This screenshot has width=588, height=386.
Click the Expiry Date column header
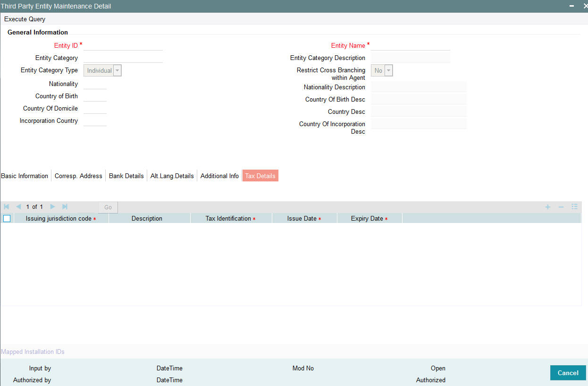point(370,219)
